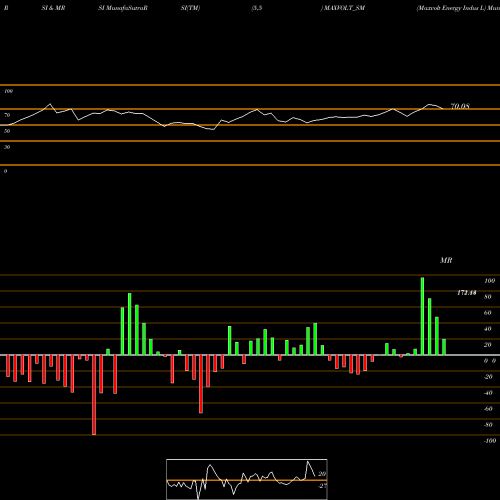Click the -100 label on MR axis
Screen dimensions: 500x500
click(x=489, y=441)
